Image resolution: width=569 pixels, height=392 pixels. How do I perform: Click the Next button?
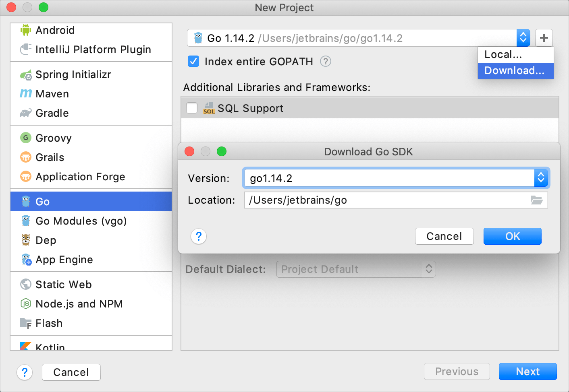[x=528, y=371]
